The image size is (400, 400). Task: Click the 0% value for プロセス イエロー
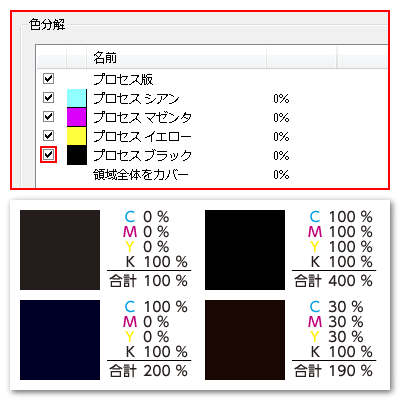[281, 137]
